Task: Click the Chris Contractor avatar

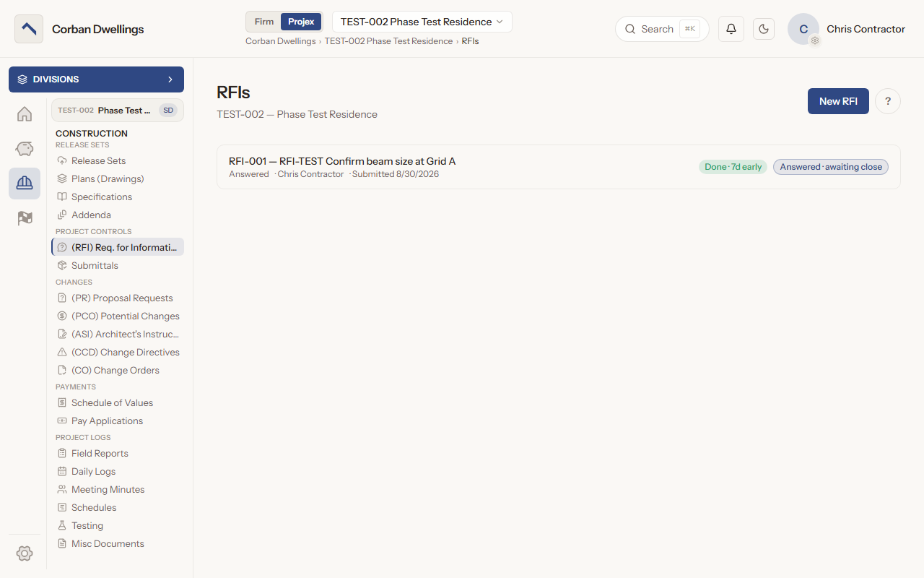Action: tap(803, 29)
